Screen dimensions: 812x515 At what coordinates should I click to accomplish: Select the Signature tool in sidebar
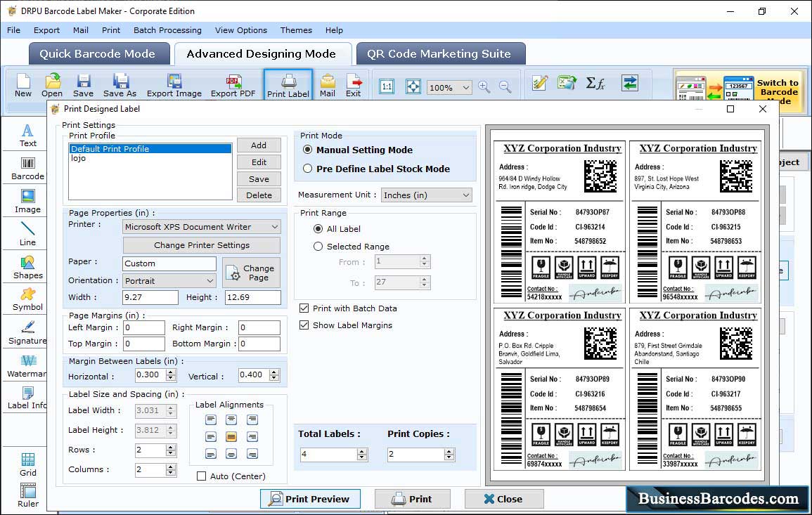pos(28,333)
